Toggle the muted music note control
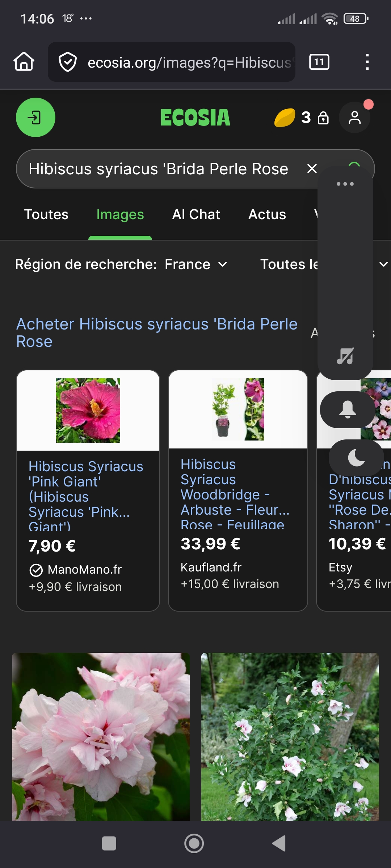The height and width of the screenshot is (868, 391). [345, 356]
